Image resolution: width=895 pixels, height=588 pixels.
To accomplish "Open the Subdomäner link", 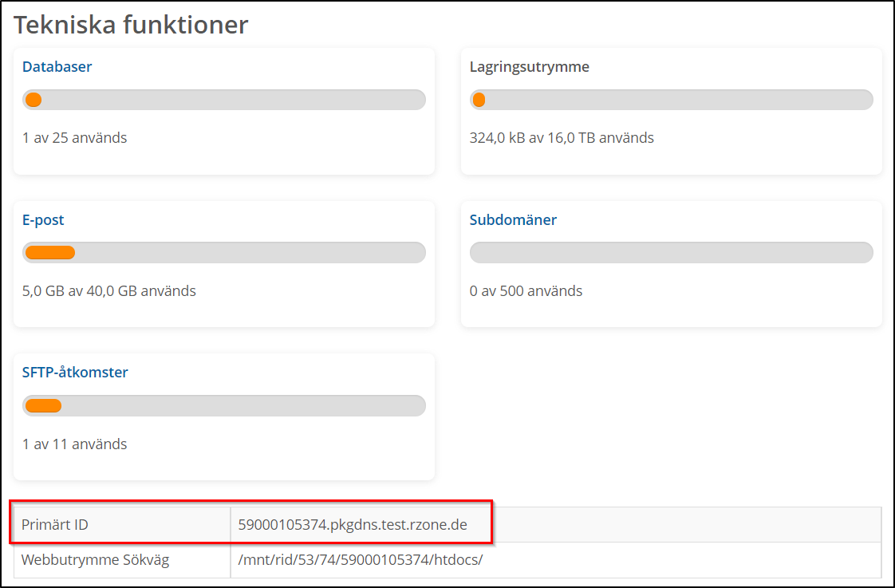I will (x=513, y=220).
